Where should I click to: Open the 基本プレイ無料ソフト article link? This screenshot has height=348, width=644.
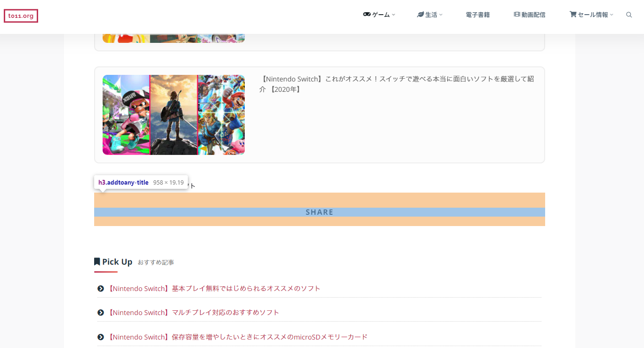[214, 288]
